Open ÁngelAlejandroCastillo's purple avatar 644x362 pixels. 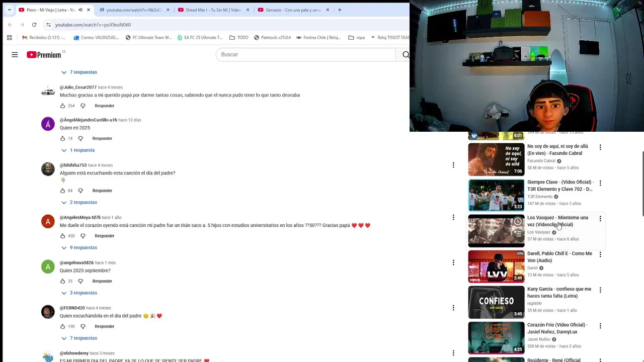[x=48, y=124]
